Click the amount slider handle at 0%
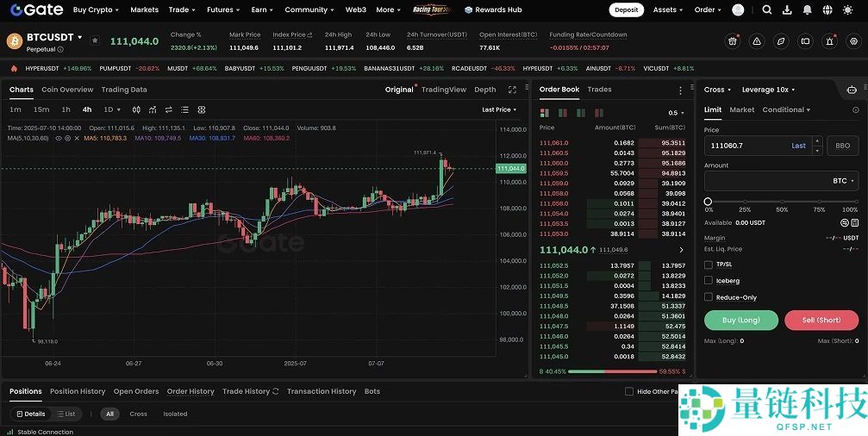 tap(708, 202)
